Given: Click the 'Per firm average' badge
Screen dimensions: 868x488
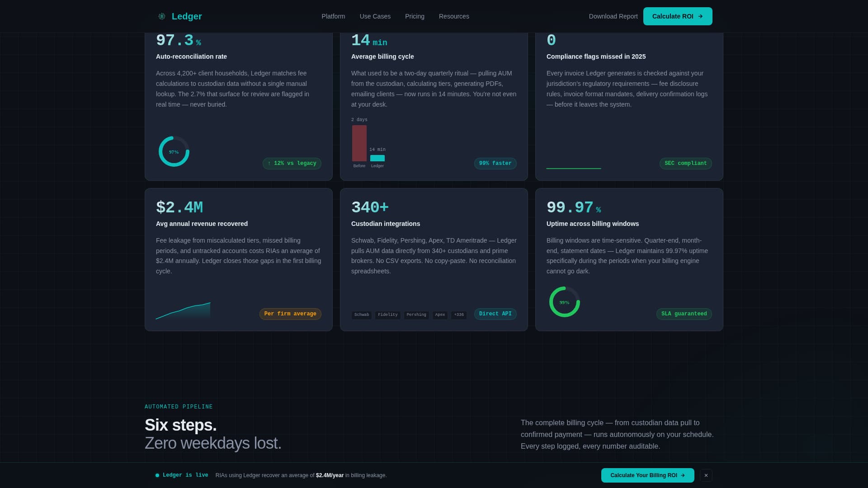Looking at the screenshot, I should [290, 314].
